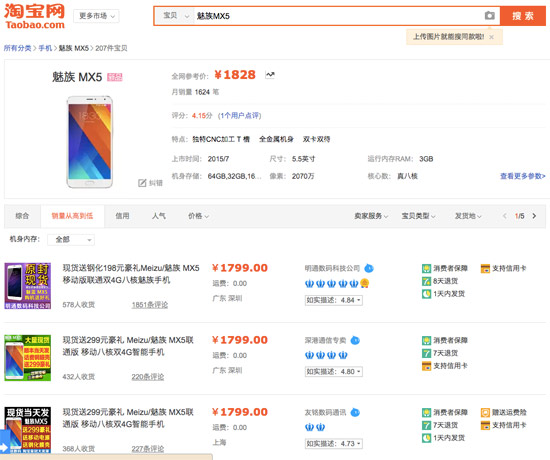This screenshot has width=550, height=460.
Task: Open the 友铭数码通讯 shop link
Action: 325,412
